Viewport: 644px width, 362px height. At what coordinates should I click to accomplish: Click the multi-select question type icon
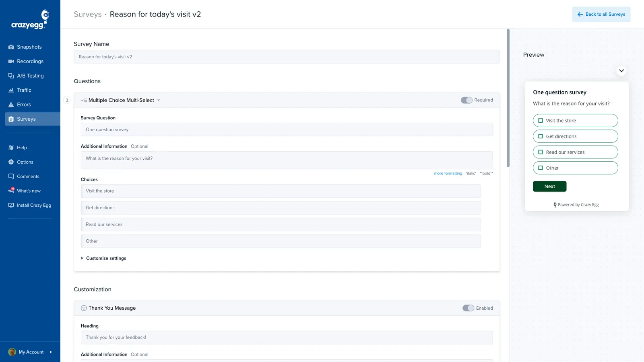tap(84, 100)
